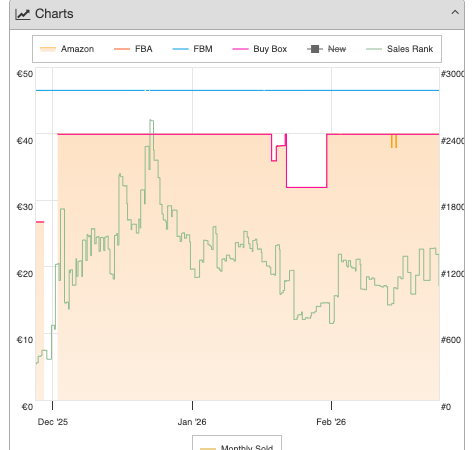Click the €40 price axis label
474x450 pixels.
pyautogui.click(x=25, y=141)
